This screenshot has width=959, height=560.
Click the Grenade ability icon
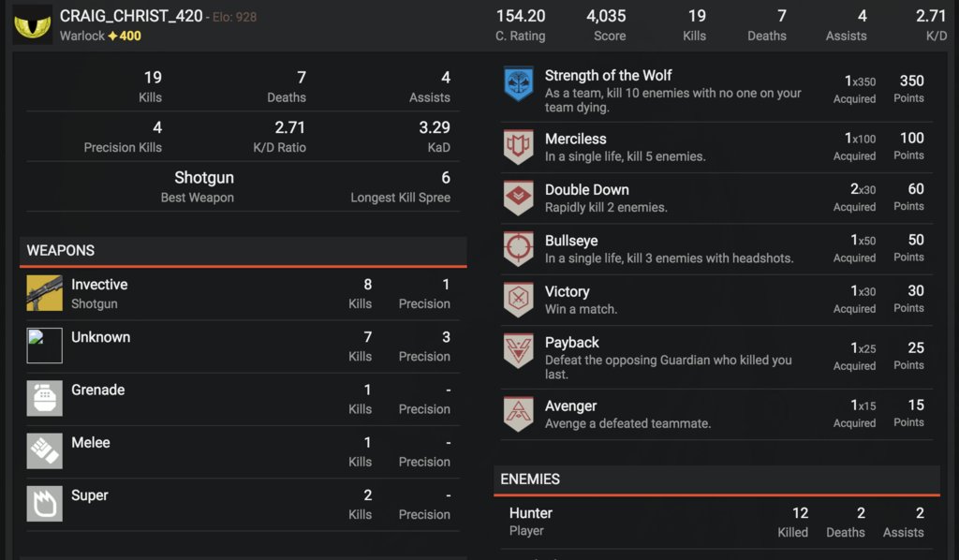point(44,398)
